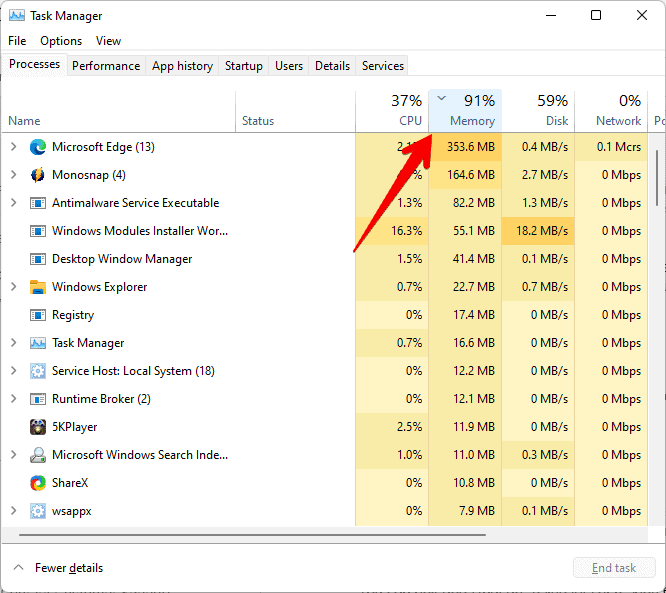Select the Monosnap process icon
Viewport: 666px width, 593px height.
[x=38, y=175]
